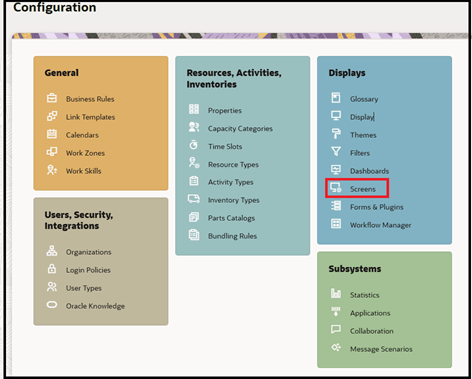This screenshot has width=472, height=379.
Task: Open the Properties link
Action: (225, 111)
